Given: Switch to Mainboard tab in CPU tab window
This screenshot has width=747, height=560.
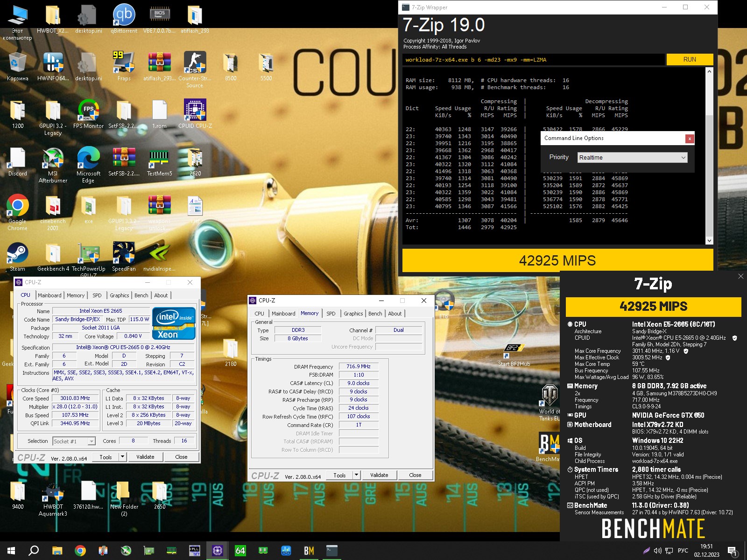Looking at the screenshot, I should click(x=49, y=295).
